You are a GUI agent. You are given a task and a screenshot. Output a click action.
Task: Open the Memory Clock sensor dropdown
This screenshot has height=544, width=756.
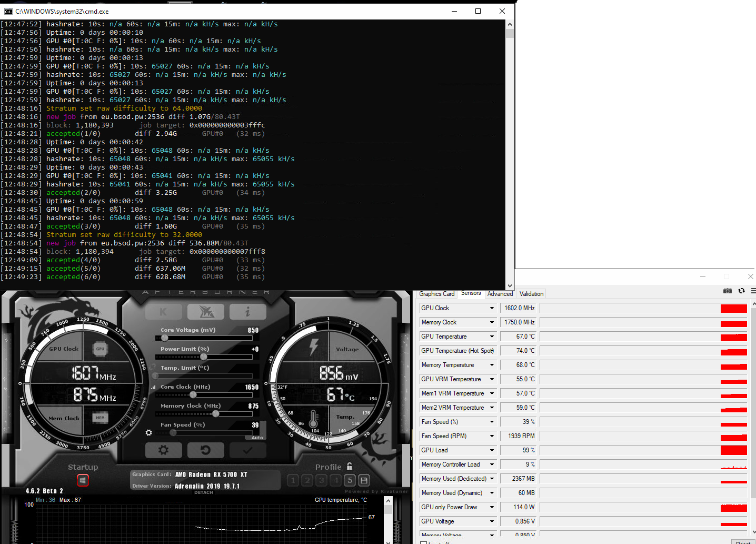(492, 322)
